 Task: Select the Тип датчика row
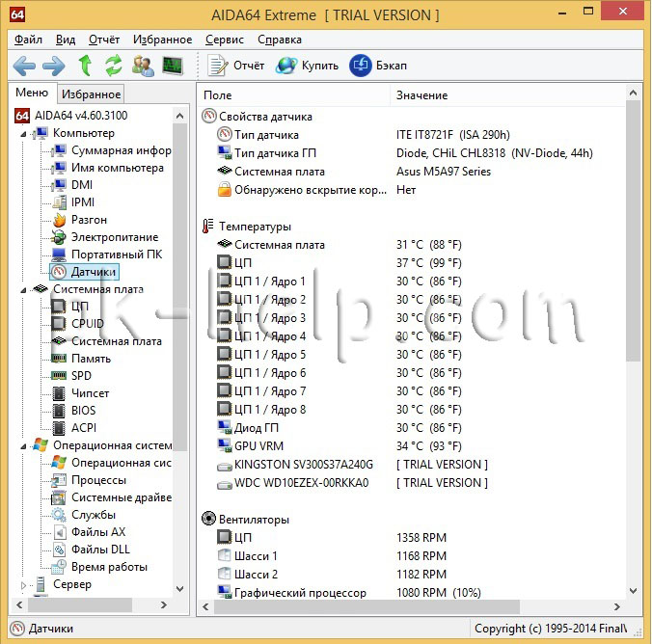point(412,135)
